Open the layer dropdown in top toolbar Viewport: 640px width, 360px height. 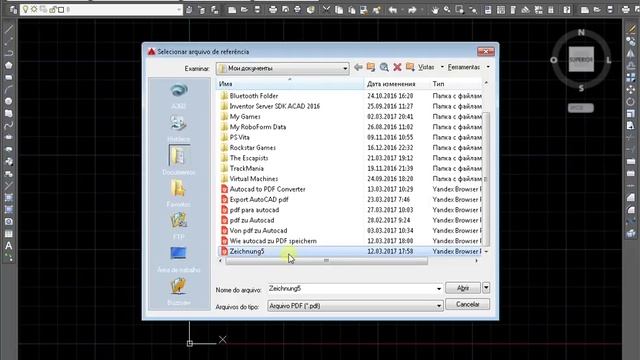coord(179,9)
